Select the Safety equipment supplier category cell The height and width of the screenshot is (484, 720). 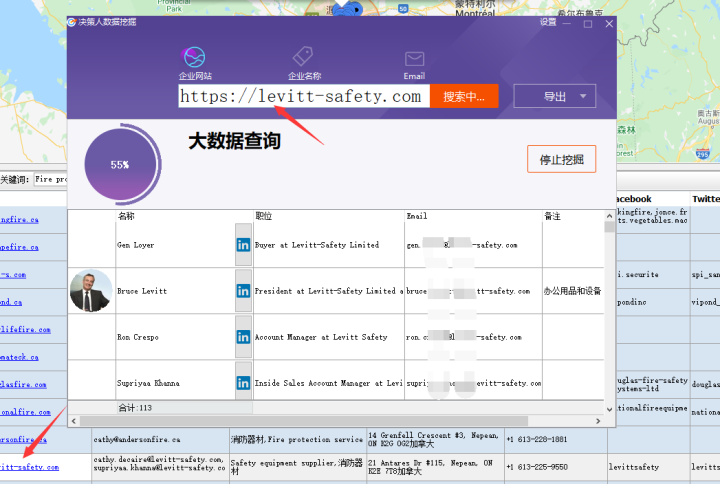click(x=298, y=467)
